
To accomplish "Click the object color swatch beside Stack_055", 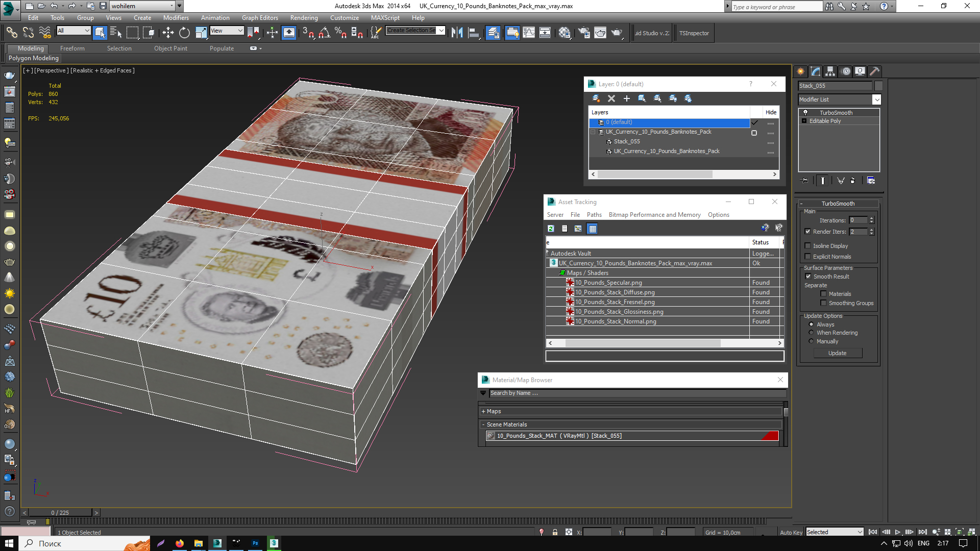I will tap(878, 86).
